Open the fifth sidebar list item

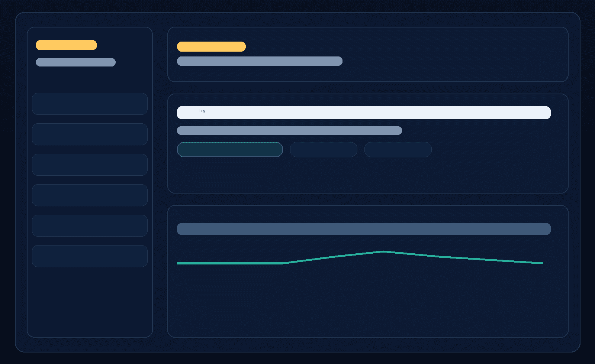[x=90, y=225]
